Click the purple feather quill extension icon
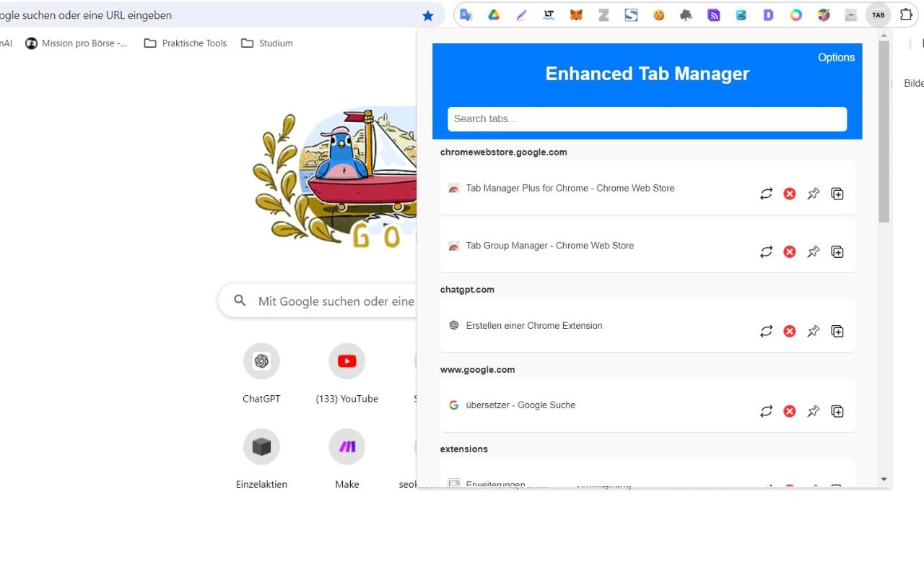The image size is (924, 578). 521,14
